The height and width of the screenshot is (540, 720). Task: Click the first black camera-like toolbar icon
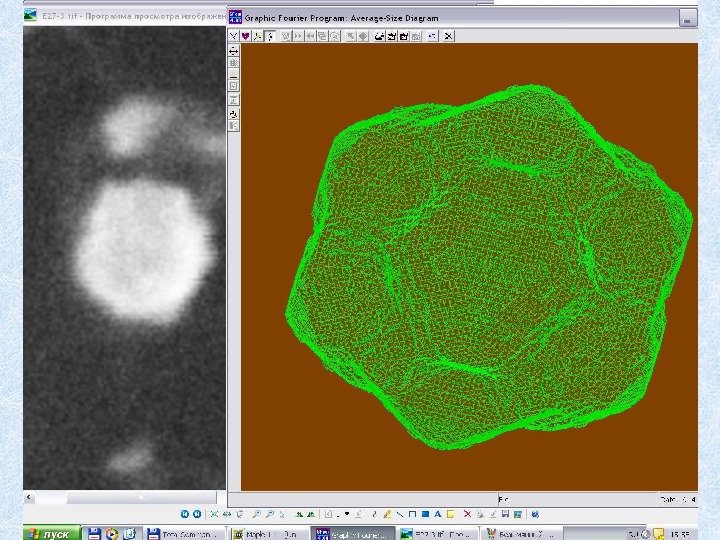pyautogui.click(x=379, y=36)
